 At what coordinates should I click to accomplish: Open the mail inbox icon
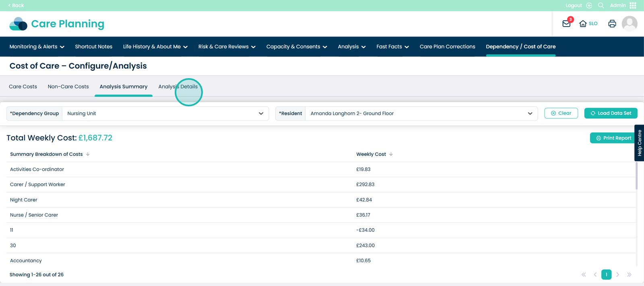pyautogui.click(x=566, y=24)
